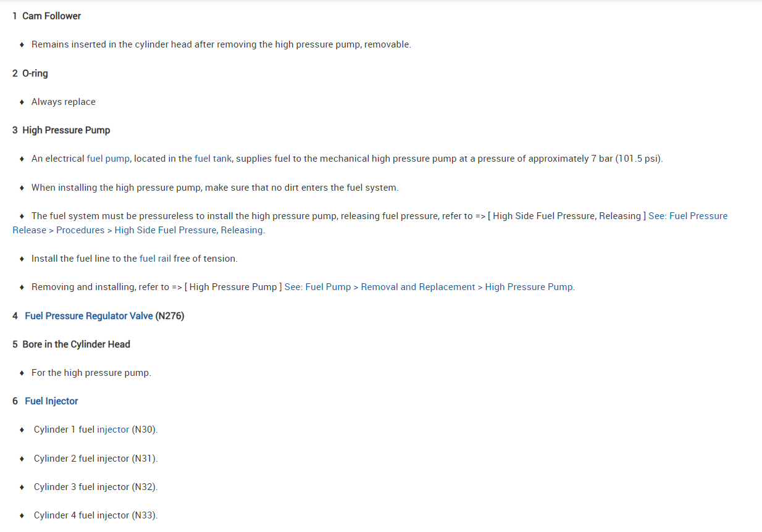
Task: Click the Cylinder 4 fuel injector (N33) line
Action: tap(96, 515)
